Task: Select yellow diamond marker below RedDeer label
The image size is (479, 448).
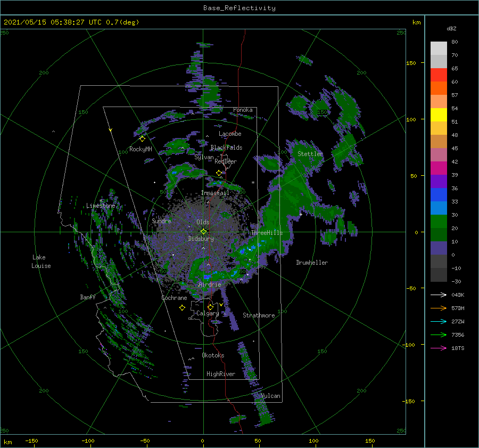Action: pos(219,173)
